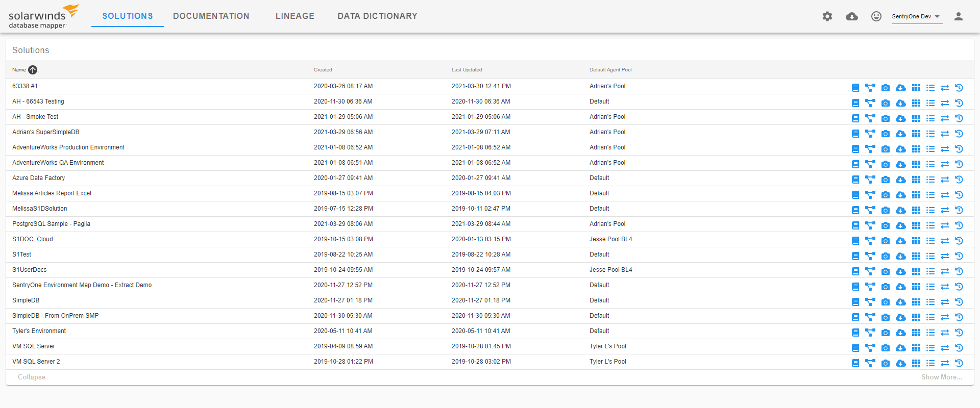Open list icon for SentryOne Environment Map Demo
This screenshot has height=408, width=980.
tap(930, 287)
